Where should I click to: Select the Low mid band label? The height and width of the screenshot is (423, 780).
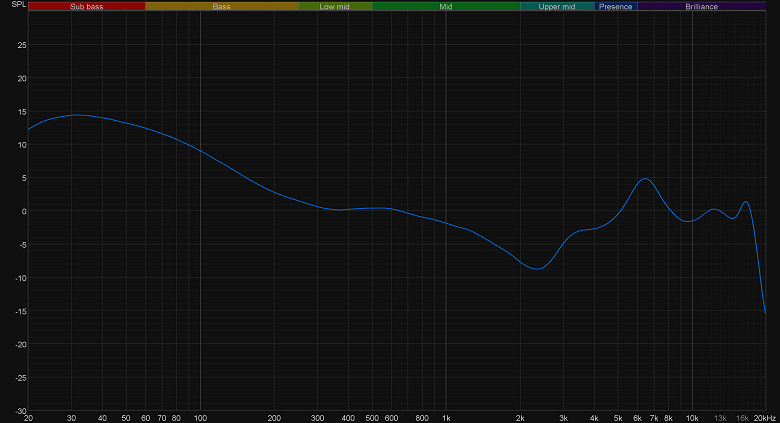coord(335,6)
